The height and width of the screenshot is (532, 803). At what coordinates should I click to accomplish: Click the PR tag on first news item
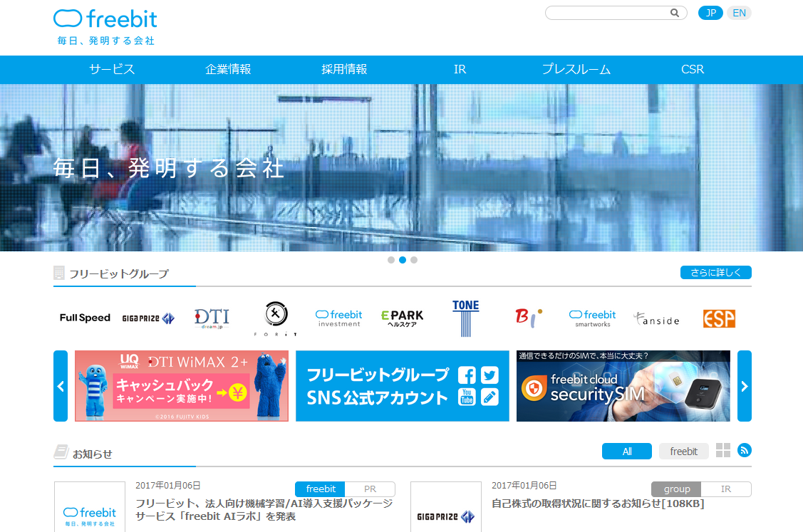[x=370, y=489]
